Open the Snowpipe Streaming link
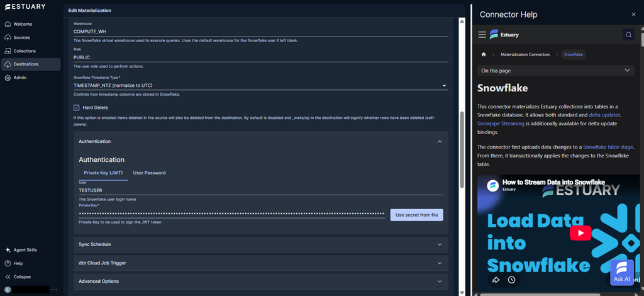The image size is (644, 296). 501,123
